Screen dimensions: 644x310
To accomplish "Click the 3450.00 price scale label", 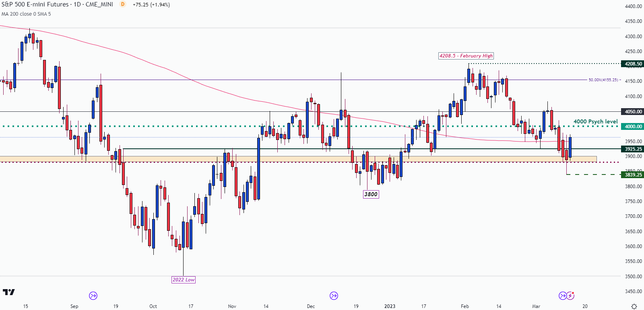I will click(634, 291).
